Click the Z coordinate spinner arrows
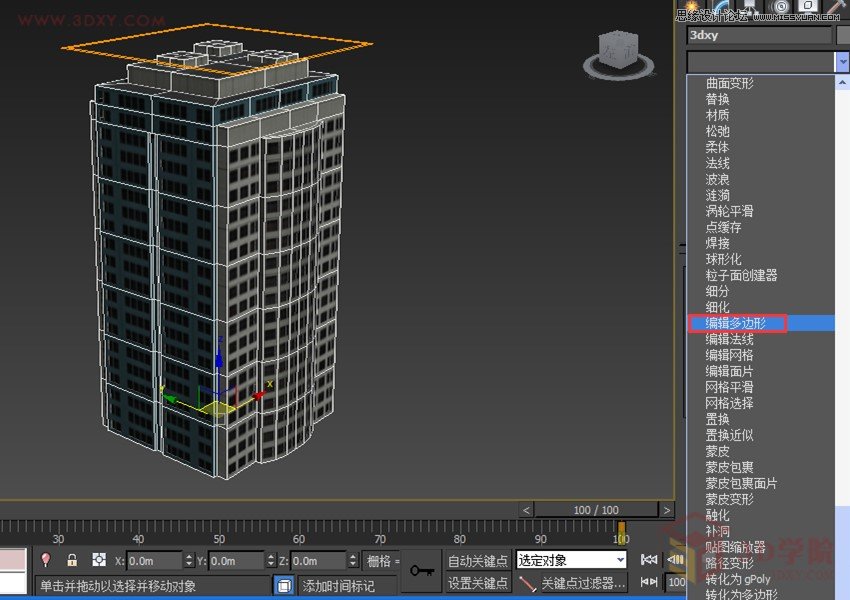This screenshot has height=600, width=850. (353, 560)
